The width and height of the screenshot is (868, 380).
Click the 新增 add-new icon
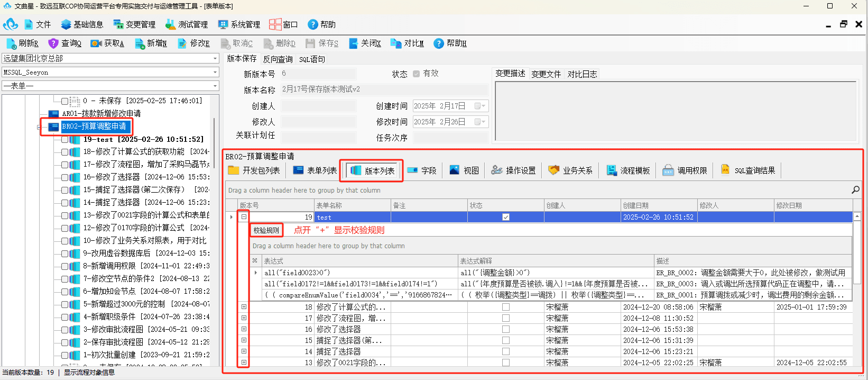(x=140, y=43)
